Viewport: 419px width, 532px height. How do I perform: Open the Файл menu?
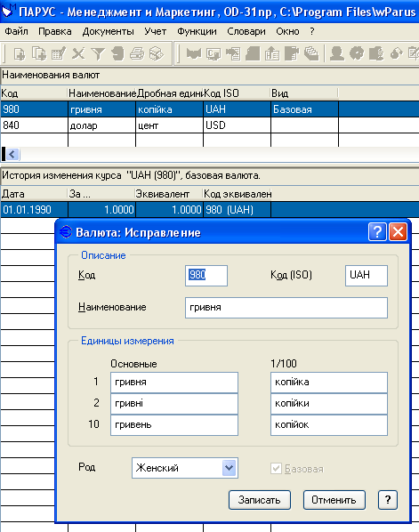pos(16,31)
